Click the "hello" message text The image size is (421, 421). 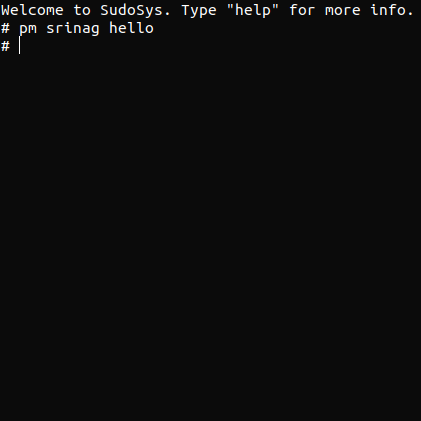[131, 28]
